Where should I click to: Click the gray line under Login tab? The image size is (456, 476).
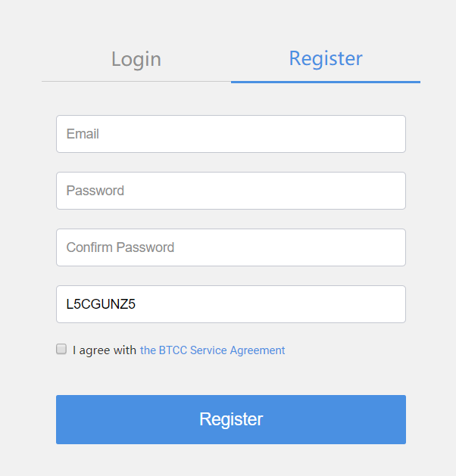coord(136,82)
